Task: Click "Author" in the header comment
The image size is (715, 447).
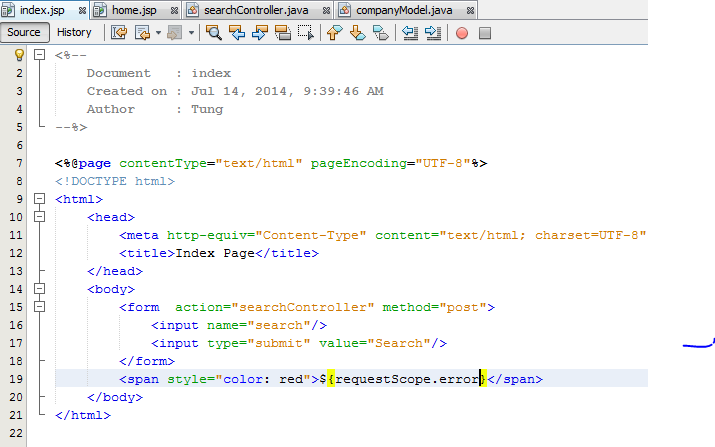Action: (x=111, y=109)
